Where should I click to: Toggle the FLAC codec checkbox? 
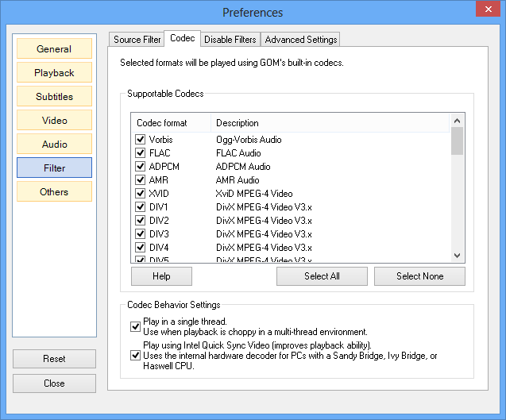point(141,153)
